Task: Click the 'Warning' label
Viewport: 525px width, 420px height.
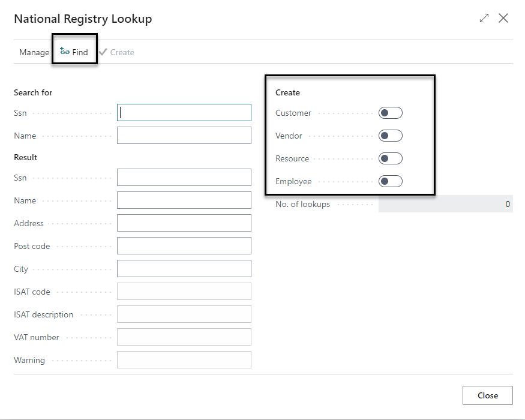Action: [29, 361]
